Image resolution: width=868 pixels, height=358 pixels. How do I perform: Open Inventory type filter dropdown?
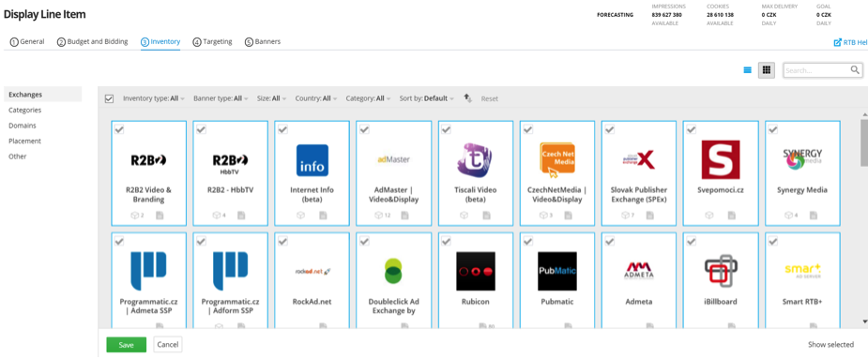click(154, 98)
